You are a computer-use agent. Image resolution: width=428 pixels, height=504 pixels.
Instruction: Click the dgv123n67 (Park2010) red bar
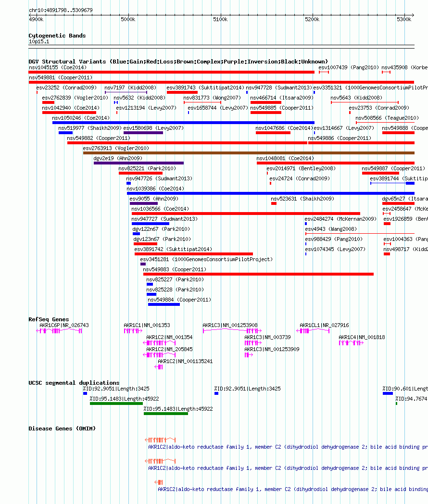click(145, 244)
